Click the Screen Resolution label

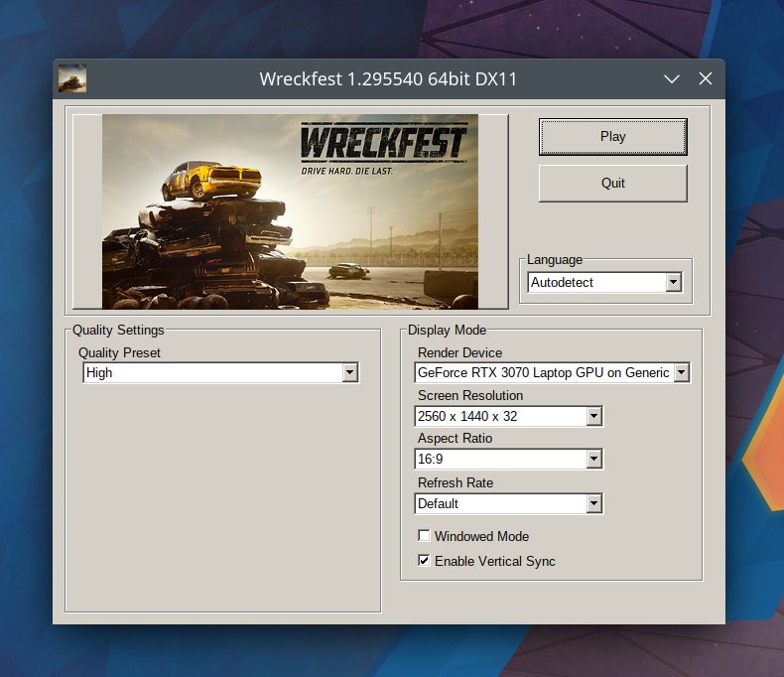pos(470,395)
